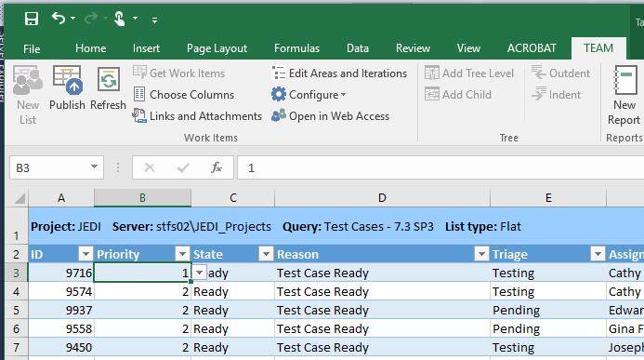Click the Choose Columns icon
This screenshot has height=360, width=644.
coord(139,94)
